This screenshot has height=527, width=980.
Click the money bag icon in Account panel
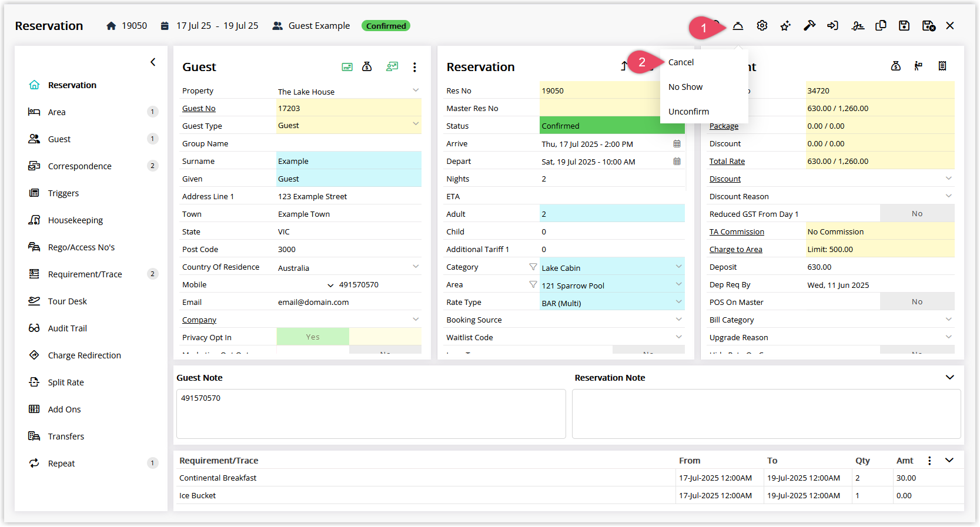pyautogui.click(x=896, y=66)
